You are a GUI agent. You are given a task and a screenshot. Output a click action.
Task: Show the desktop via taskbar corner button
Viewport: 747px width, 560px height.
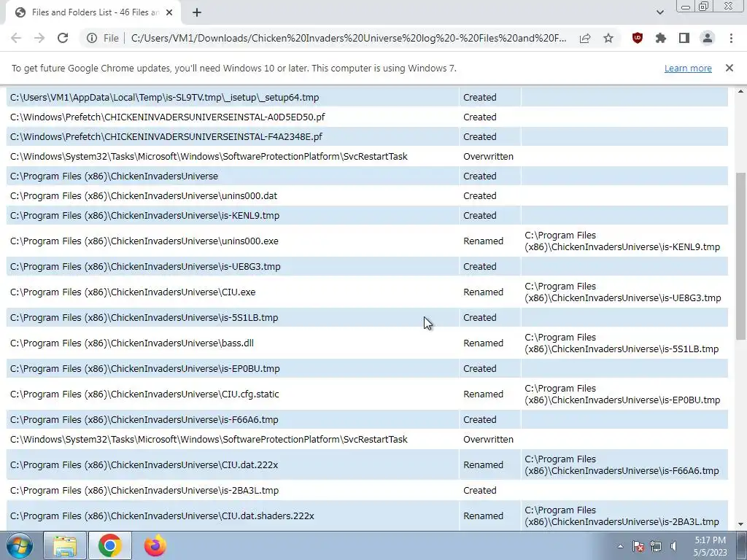[742, 546]
